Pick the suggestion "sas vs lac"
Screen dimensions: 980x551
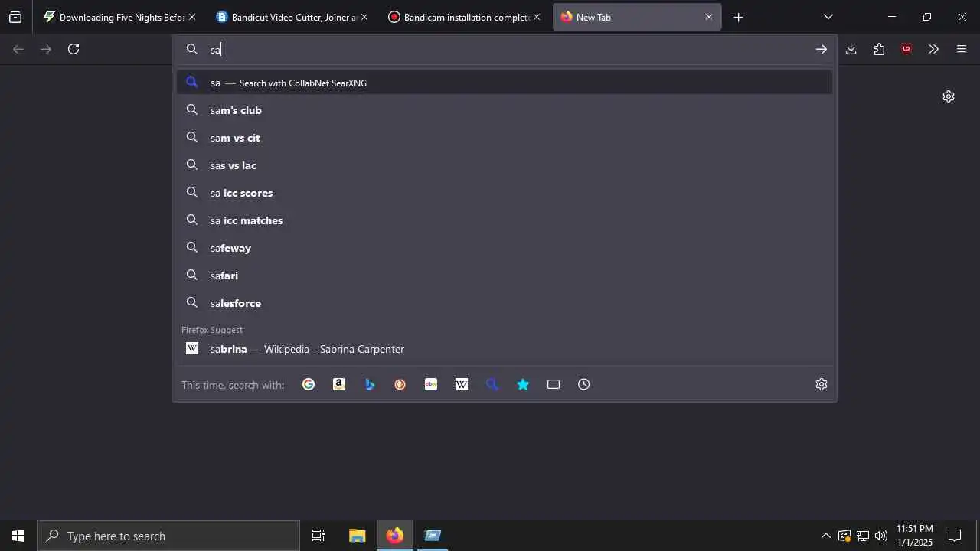pos(505,165)
